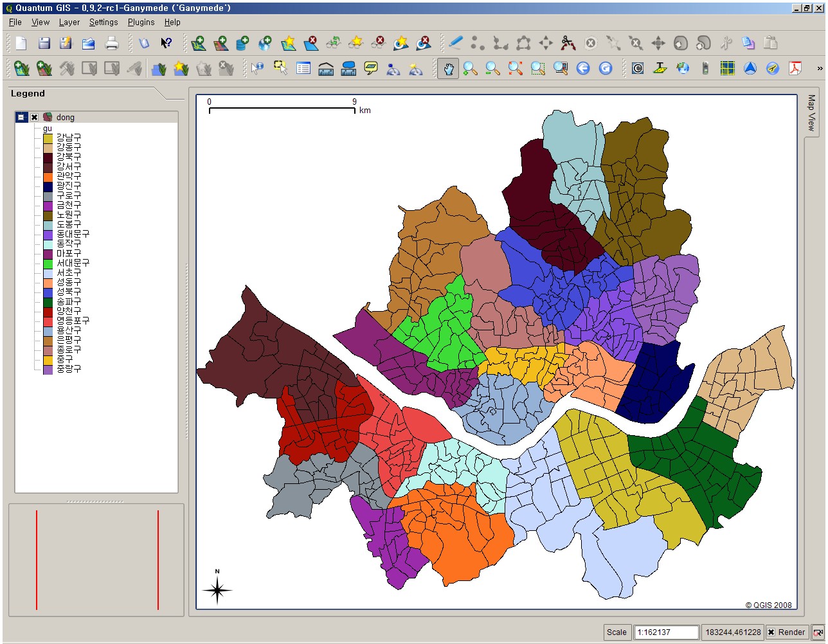Click the 강남구 yellow color swatch
The height and width of the screenshot is (644, 828).
(48, 138)
